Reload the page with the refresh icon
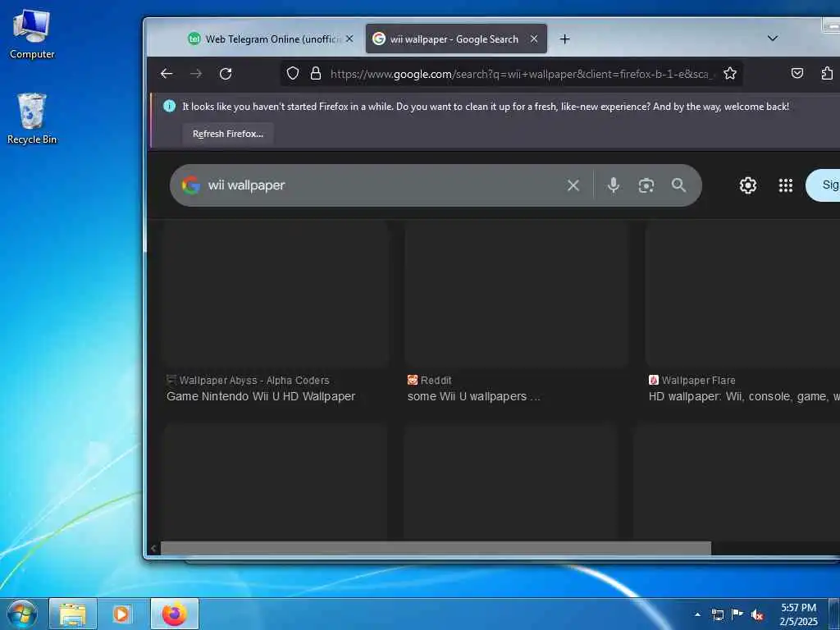The width and height of the screenshot is (840, 630). point(226,73)
